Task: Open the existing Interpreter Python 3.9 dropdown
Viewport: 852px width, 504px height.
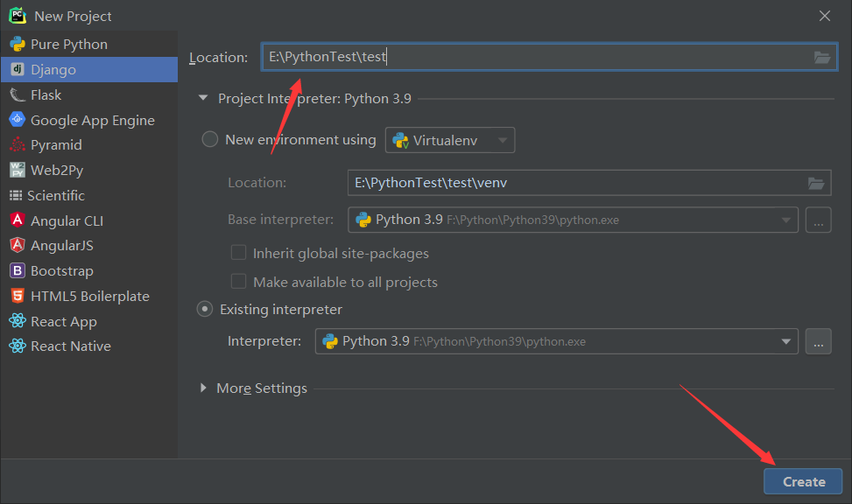Action: 556,341
